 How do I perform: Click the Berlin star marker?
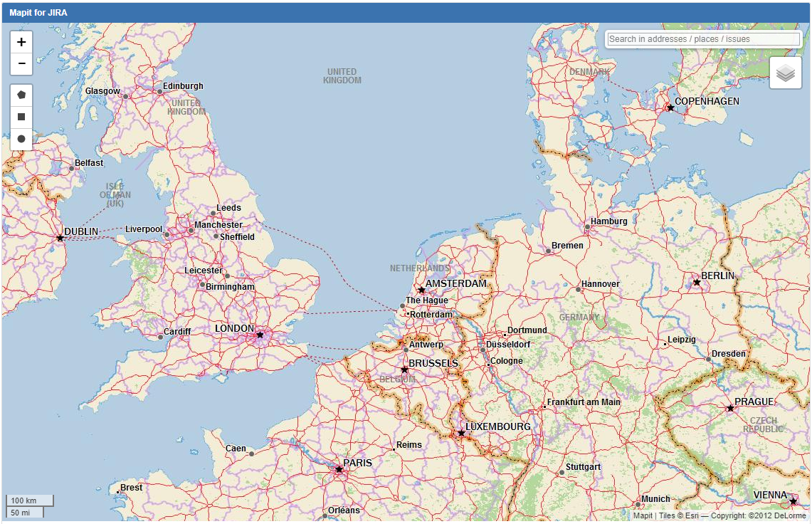[x=697, y=283]
